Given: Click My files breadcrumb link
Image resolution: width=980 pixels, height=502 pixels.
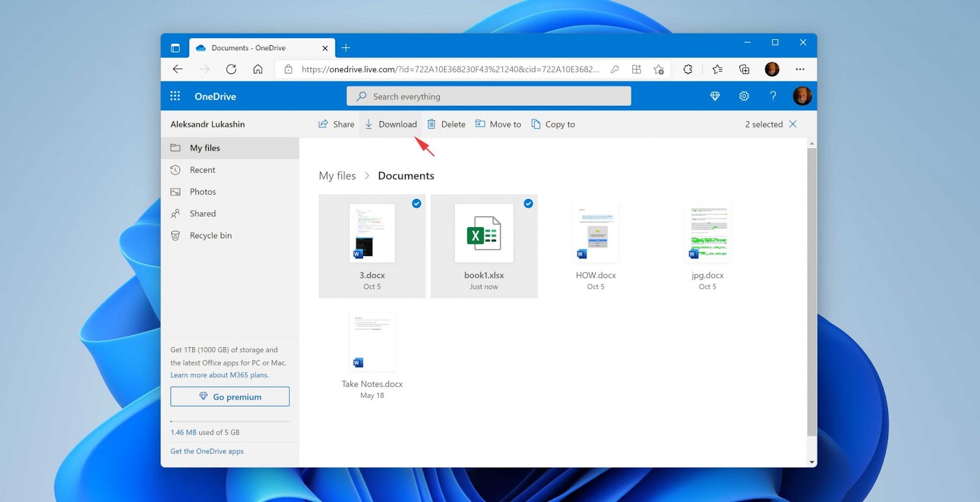Looking at the screenshot, I should [337, 176].
